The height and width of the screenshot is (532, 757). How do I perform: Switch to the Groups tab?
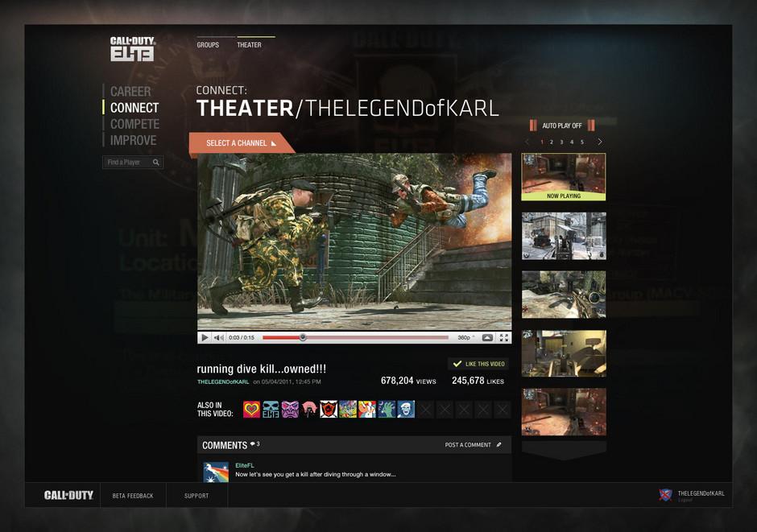pyautogui.click(x=208, y=45)
